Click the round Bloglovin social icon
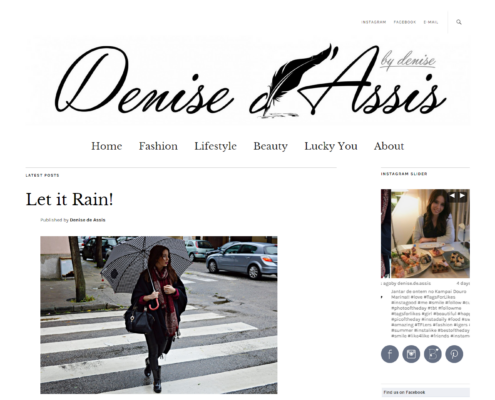This screenshot has width=495, height=400. coord(433,354)
